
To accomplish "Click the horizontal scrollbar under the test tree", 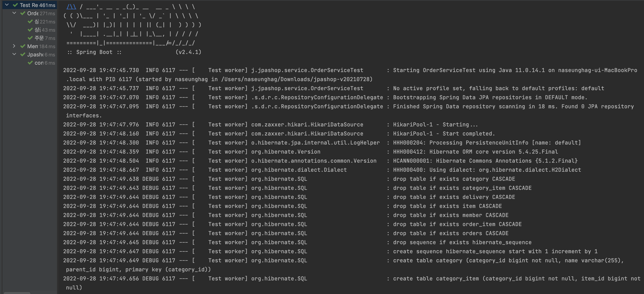I will [x=17, y=293].
